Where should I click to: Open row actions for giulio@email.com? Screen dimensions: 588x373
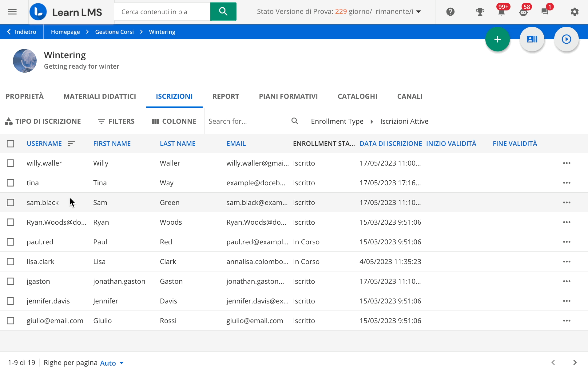point(567,321)
